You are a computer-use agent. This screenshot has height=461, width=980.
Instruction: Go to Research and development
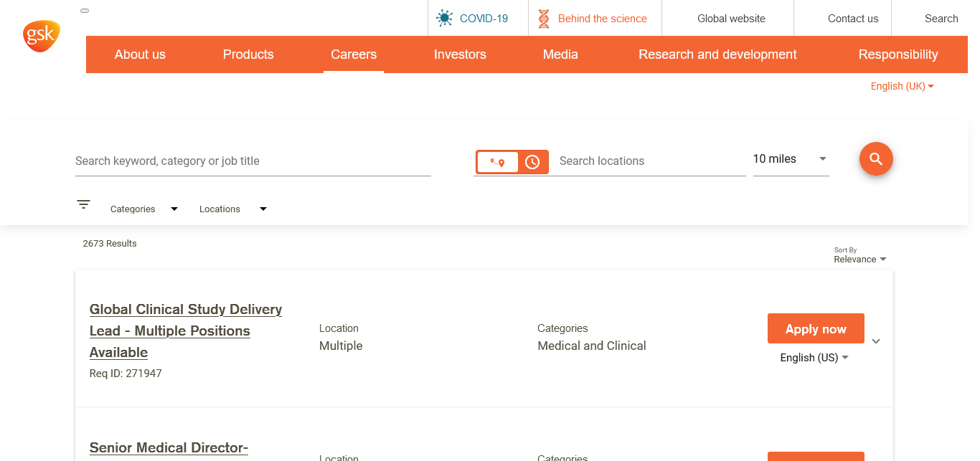click(x=717, y=54)
